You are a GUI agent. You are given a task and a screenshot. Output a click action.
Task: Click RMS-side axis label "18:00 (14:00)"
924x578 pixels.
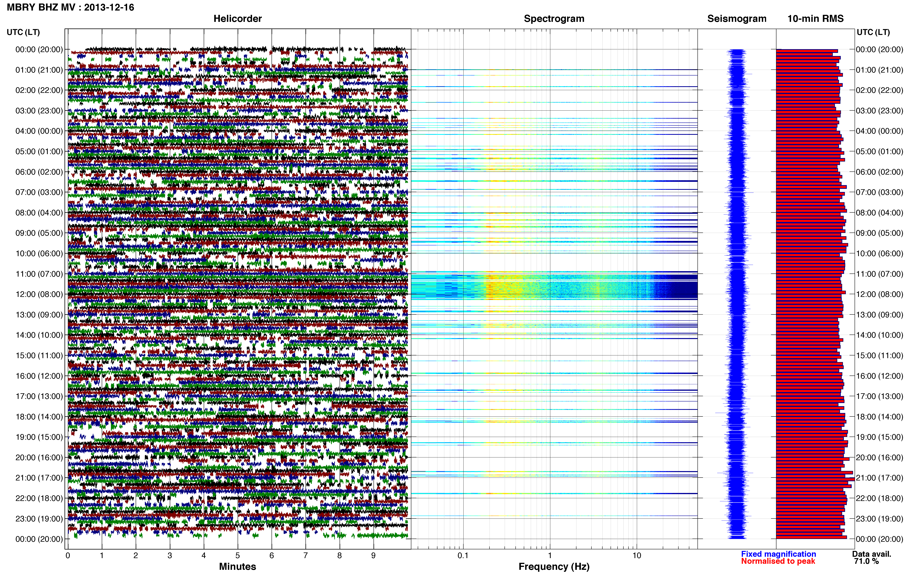(x=879, y=417)
